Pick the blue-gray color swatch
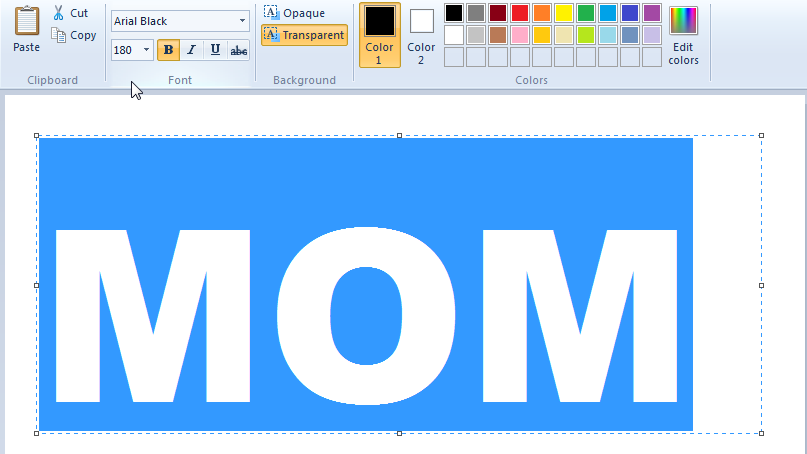The height and width of the screenshot is (454, 807). [630, 35]
